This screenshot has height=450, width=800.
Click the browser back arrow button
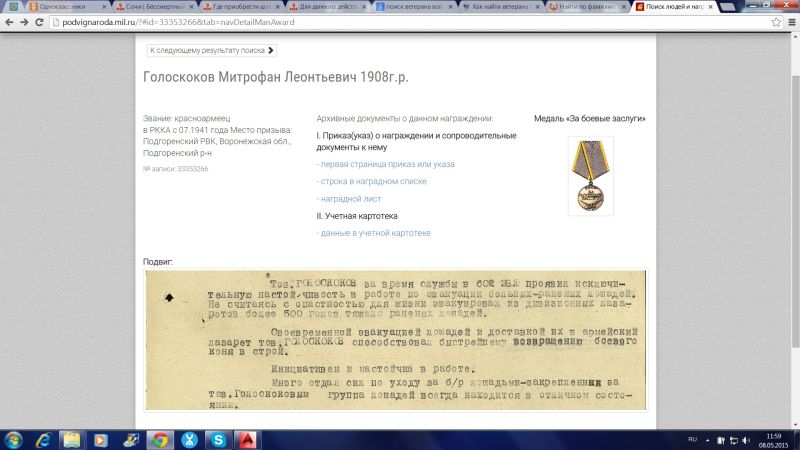pos(11,22)
